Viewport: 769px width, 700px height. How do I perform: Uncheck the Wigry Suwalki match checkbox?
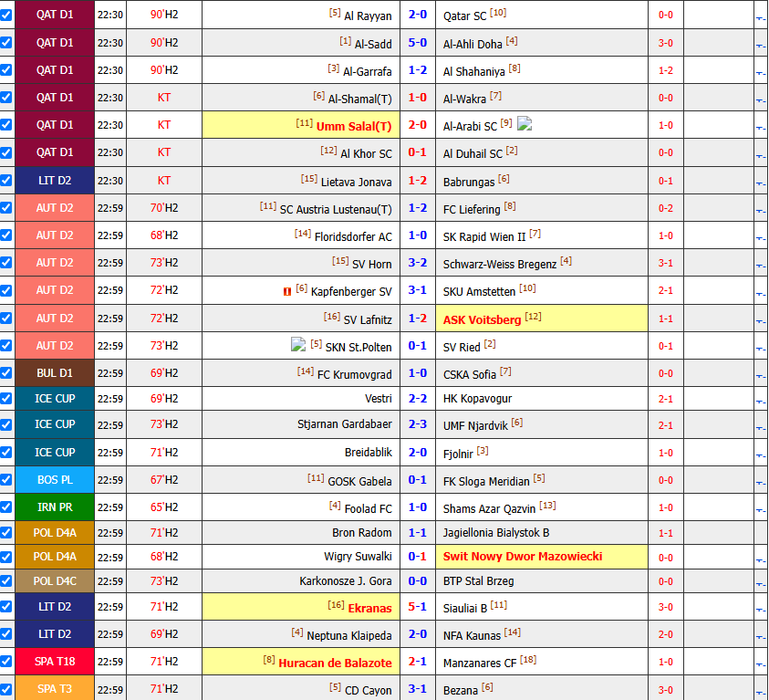[5, 558]
